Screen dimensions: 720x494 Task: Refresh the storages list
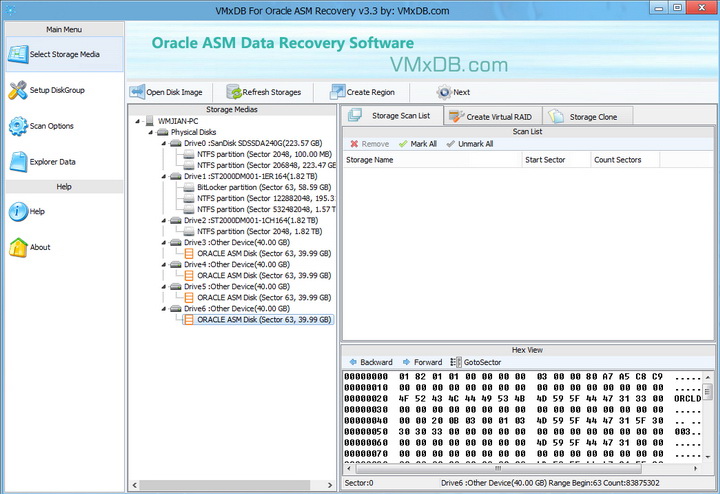pyautogui.click(x=264, y=92)
